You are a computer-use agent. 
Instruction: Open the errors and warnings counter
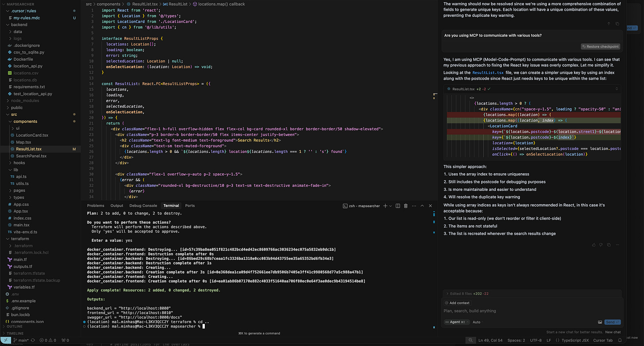pyautogui.click(x=49, y=340)
